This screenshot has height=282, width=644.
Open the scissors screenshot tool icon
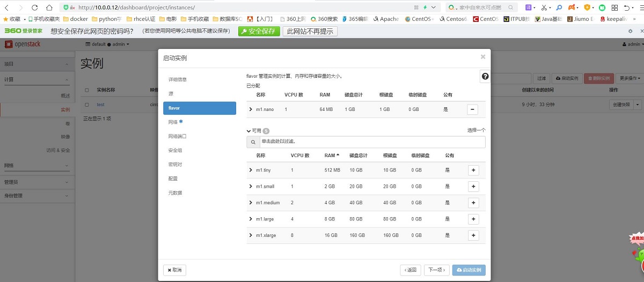[x=544, y=8]
